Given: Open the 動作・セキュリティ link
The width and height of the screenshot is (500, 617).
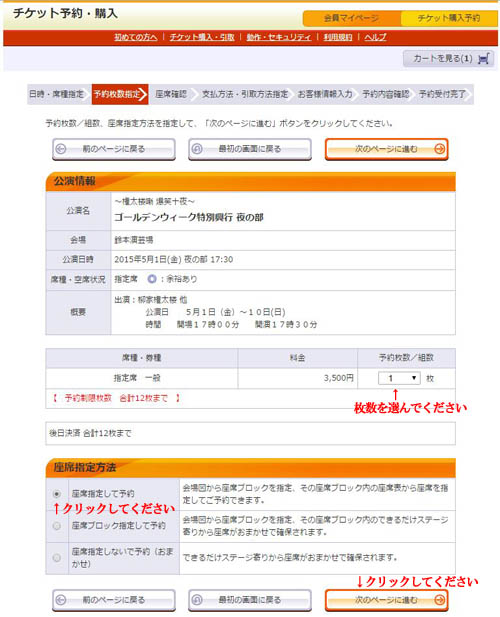Looking at the screenshot, I should (279, 37).
